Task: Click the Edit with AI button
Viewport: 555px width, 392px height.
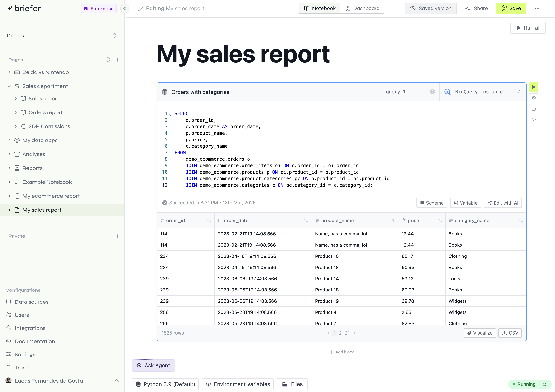Action: pos(503,203)
